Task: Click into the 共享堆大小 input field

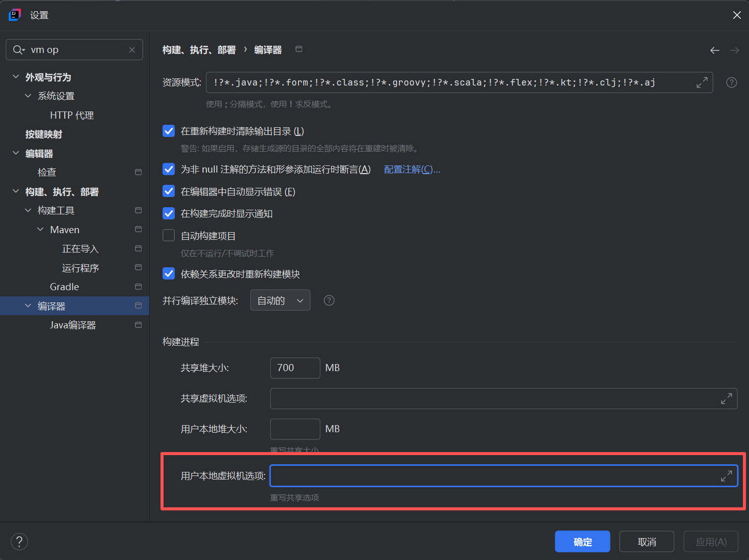Action: coord(295,368)
